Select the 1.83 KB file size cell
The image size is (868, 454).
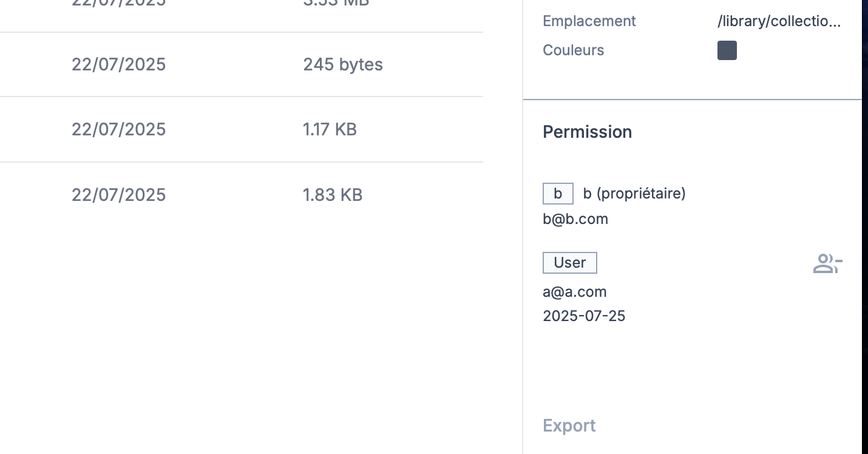(333, 195)
